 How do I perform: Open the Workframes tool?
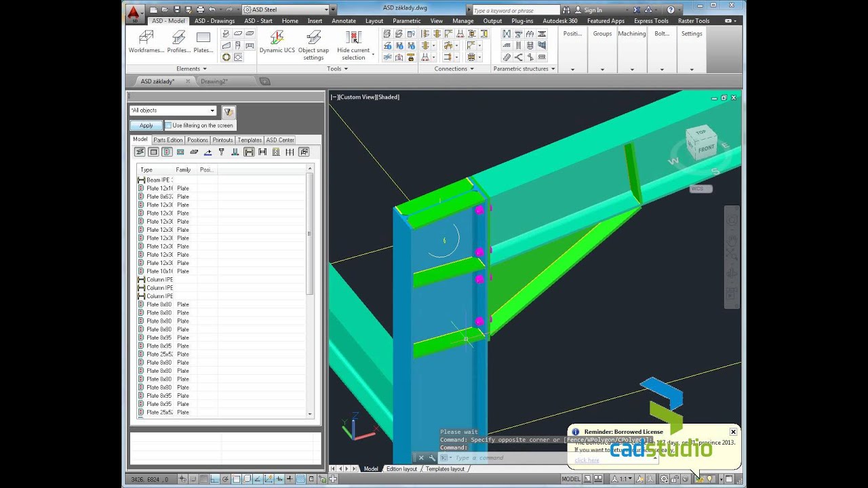(x=146, y=42)
